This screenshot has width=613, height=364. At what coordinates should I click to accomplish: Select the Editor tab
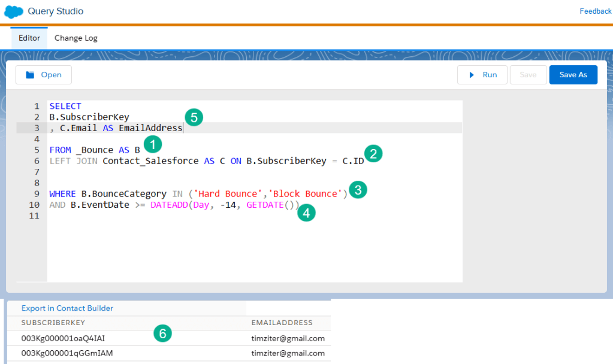point(29,38)
